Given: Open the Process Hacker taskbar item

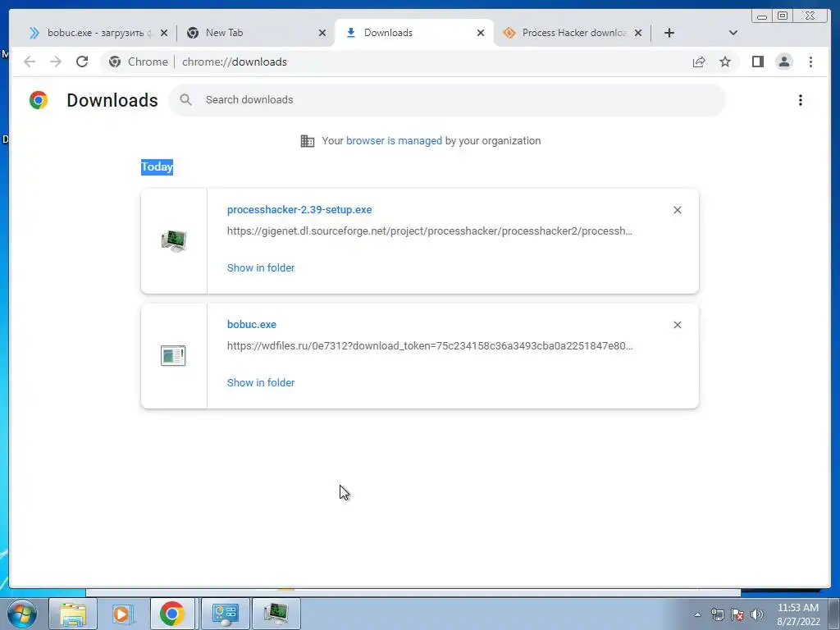Looking at the screenshot, I should (276, 614).
